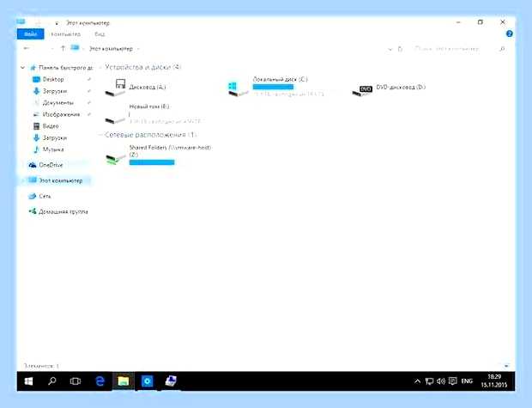The image size is (532, 408).
Task: Click the Домашняя группа icon
Action: point(33,211)
